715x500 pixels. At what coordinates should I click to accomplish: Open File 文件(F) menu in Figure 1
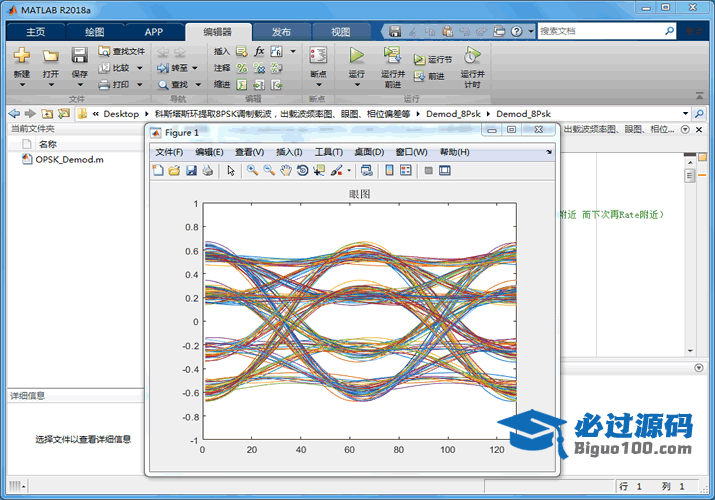(169, 152)
